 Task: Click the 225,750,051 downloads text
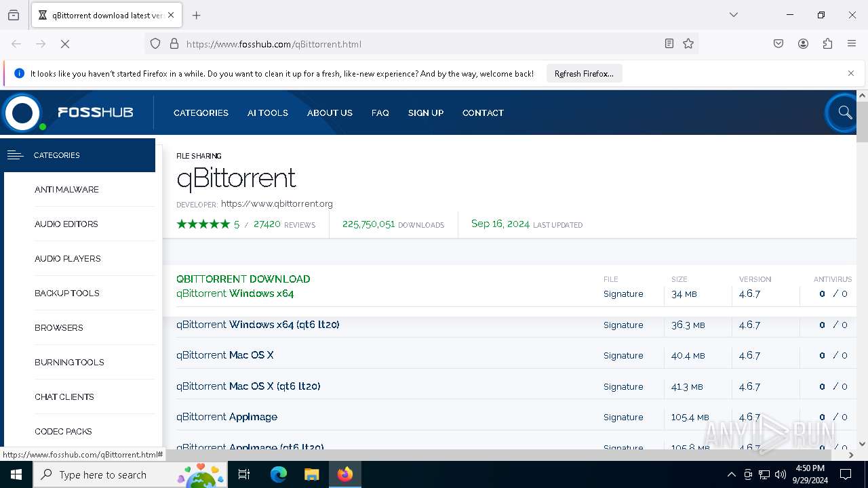(x=368, y=224)
